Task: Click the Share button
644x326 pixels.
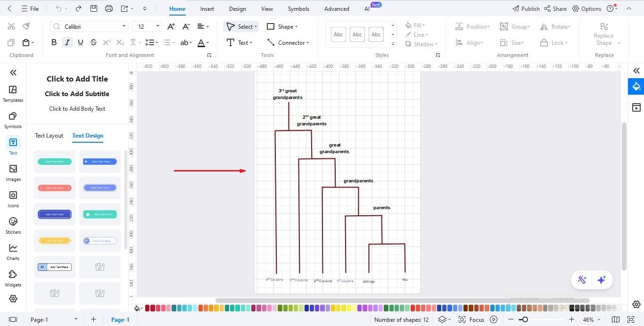Action: click(x=555, y=8)
